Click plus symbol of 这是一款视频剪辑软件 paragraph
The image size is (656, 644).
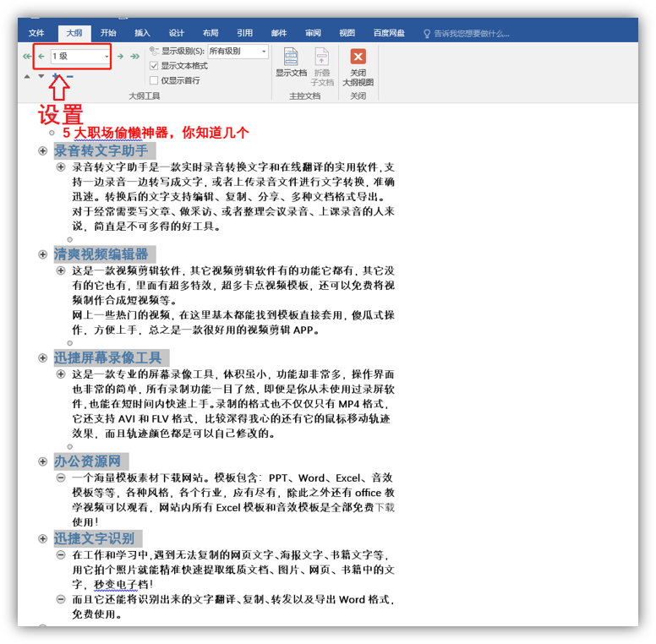(61, 270)
